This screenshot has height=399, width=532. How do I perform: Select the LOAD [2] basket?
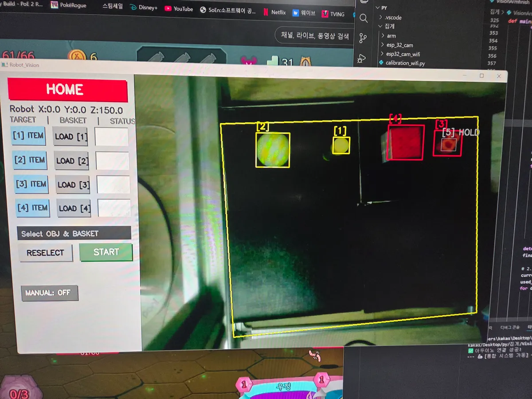point(72,161)
